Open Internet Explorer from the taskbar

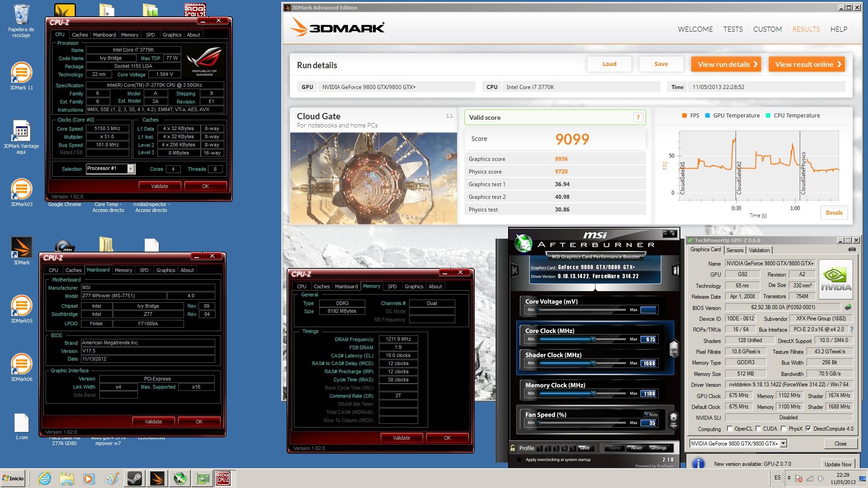point(44,478)
